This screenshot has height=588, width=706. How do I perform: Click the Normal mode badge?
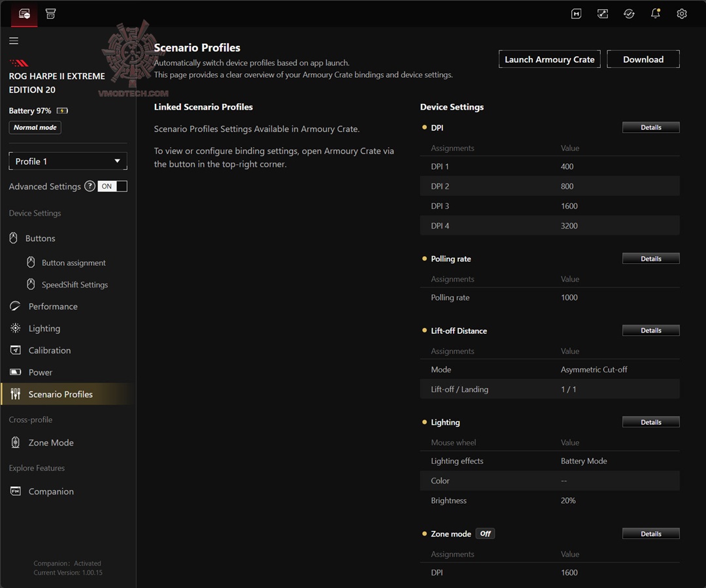(x=35, y=127)
